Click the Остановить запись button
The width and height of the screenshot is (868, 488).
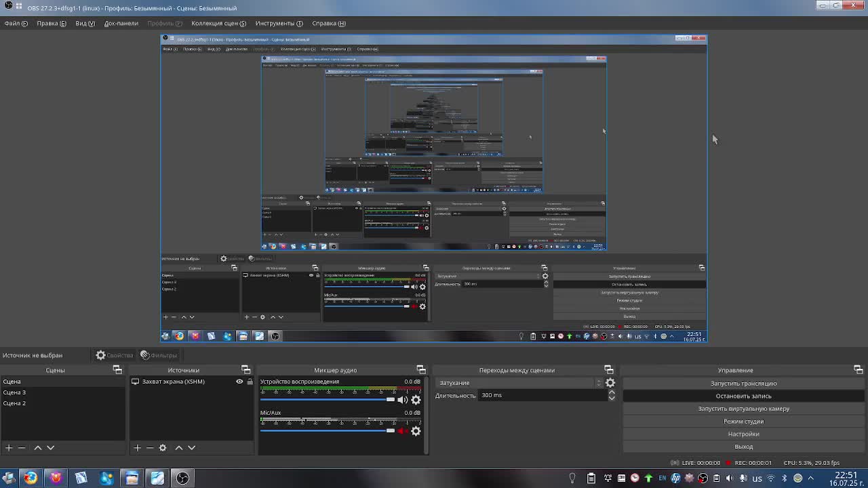click(x=743, y=396)
